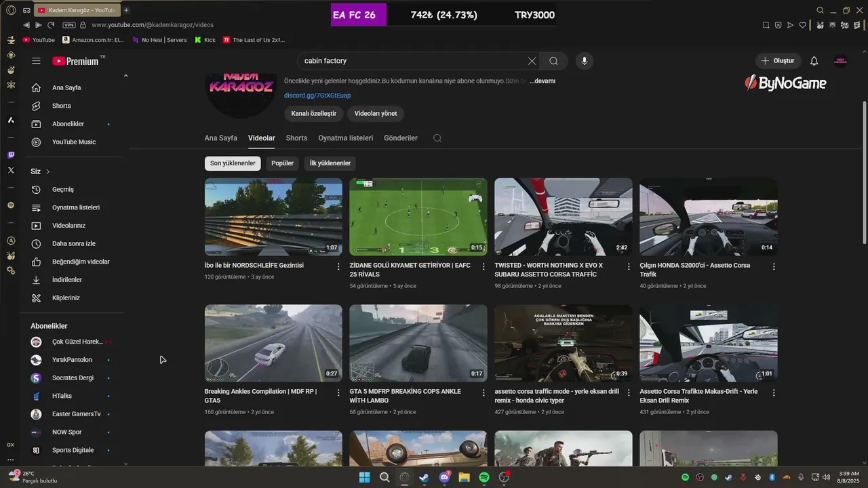Click the YouTube Premium logo
This screenshot has height=488, width=868.
coord(75,61)
